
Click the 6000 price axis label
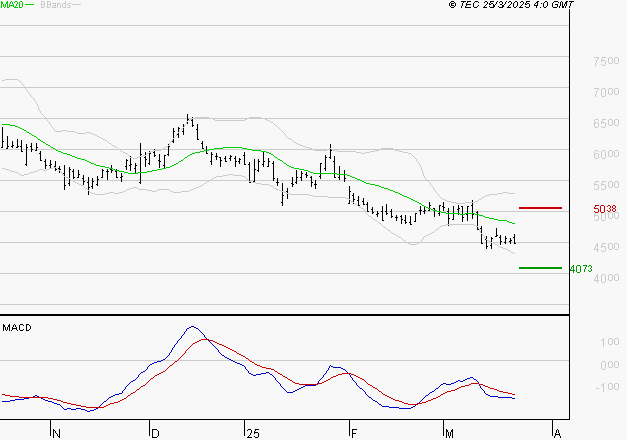(606, 154)
